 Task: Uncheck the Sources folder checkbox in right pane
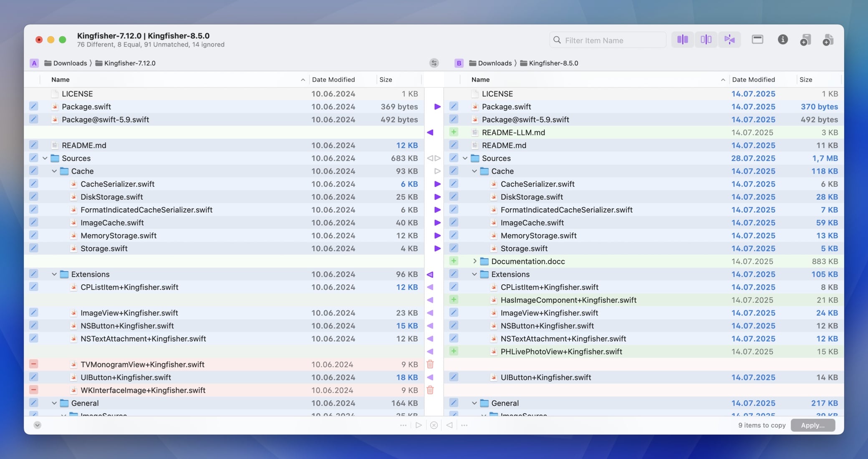tap(454, 158)
